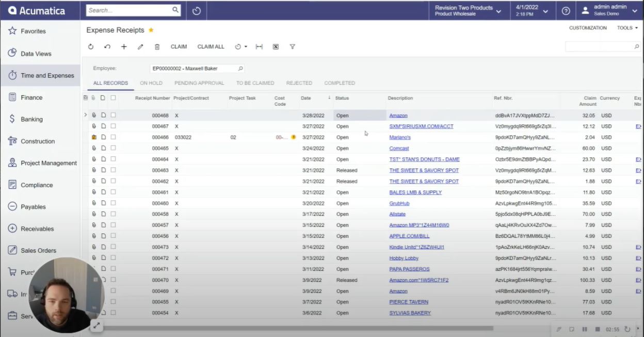The image size is (644, 337).
Task: Click the Employee field showing Maxwell Baker
Action: tap(197, 68)
